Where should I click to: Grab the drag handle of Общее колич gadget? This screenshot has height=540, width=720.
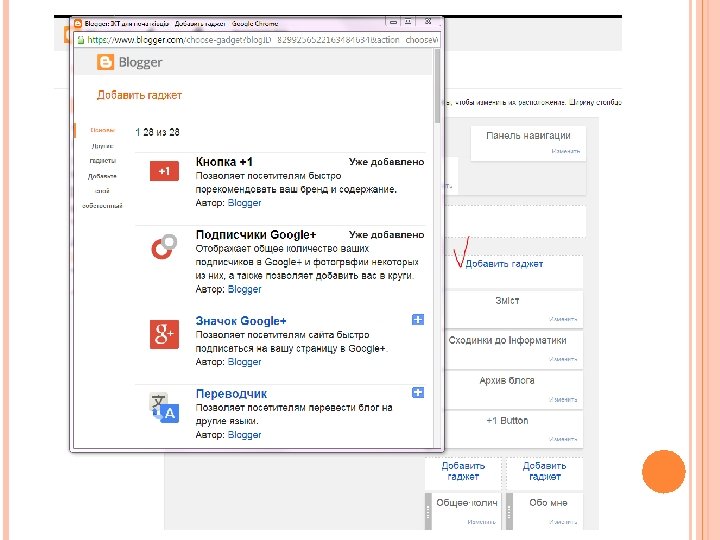point(428,511)
